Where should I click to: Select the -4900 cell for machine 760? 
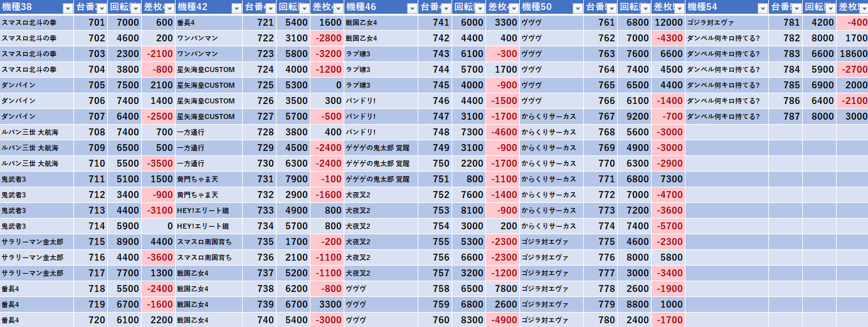(x=502, y=320)
